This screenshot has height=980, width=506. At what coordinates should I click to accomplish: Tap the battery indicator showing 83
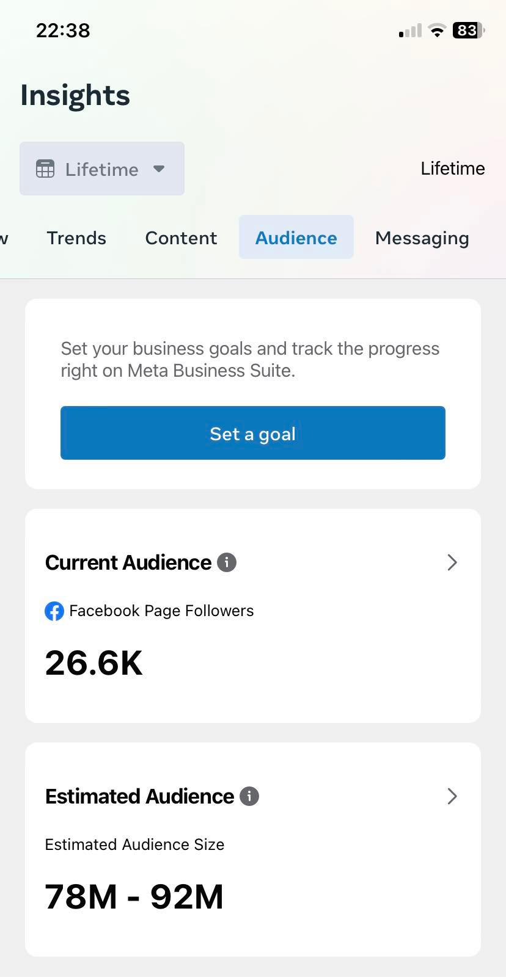[468, 31]
